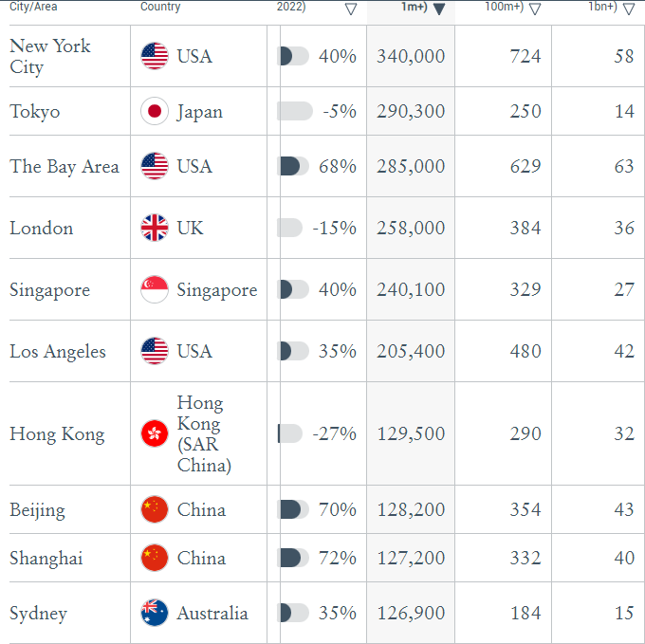Sort by the 100m+ column triangle

535,9
